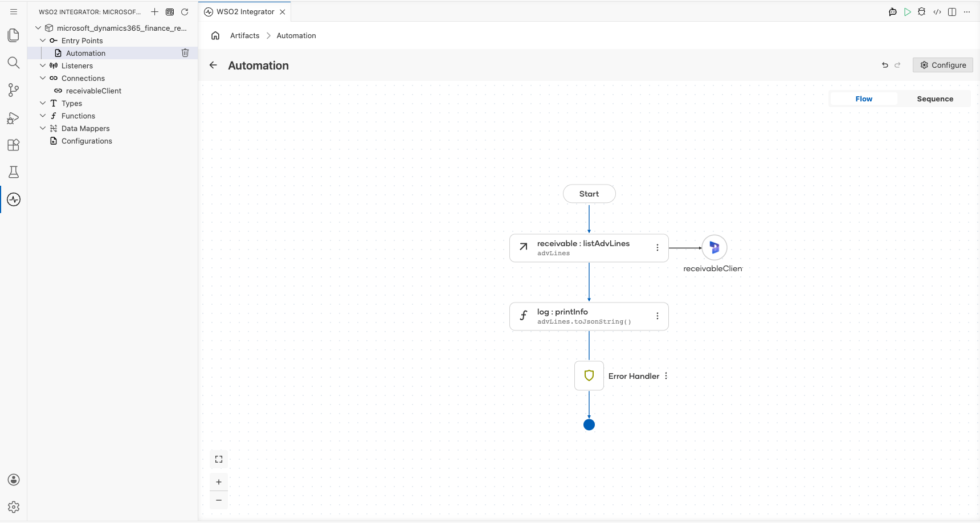Click the Start node in the flow

click(589, 194)
